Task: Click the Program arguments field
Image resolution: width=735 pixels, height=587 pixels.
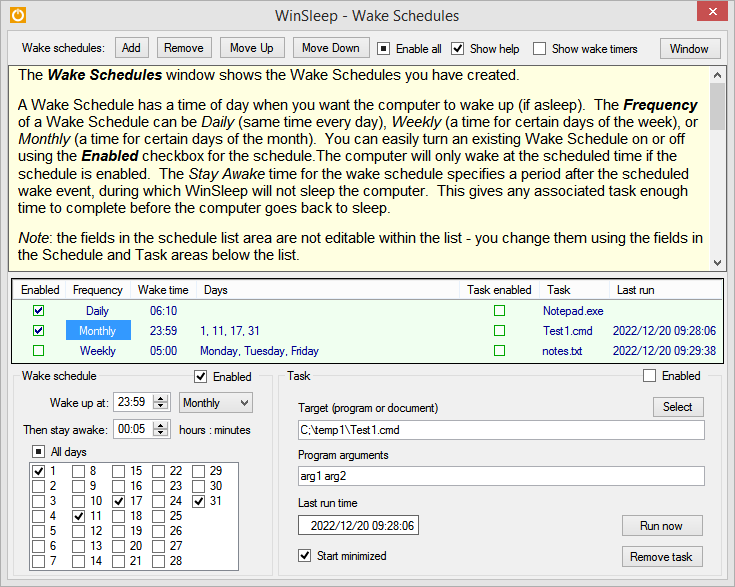Action: [501, 476]
